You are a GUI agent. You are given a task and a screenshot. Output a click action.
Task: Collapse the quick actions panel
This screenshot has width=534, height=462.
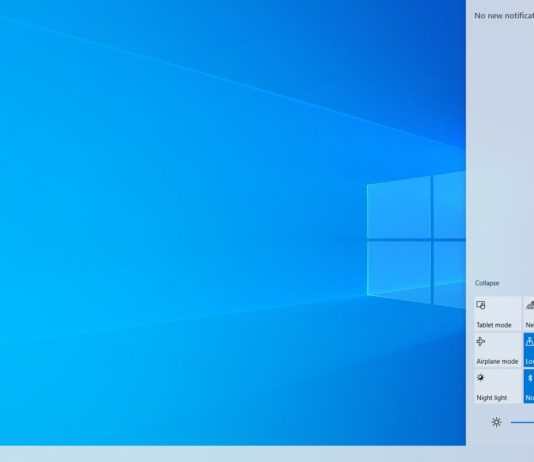[487, 283]
